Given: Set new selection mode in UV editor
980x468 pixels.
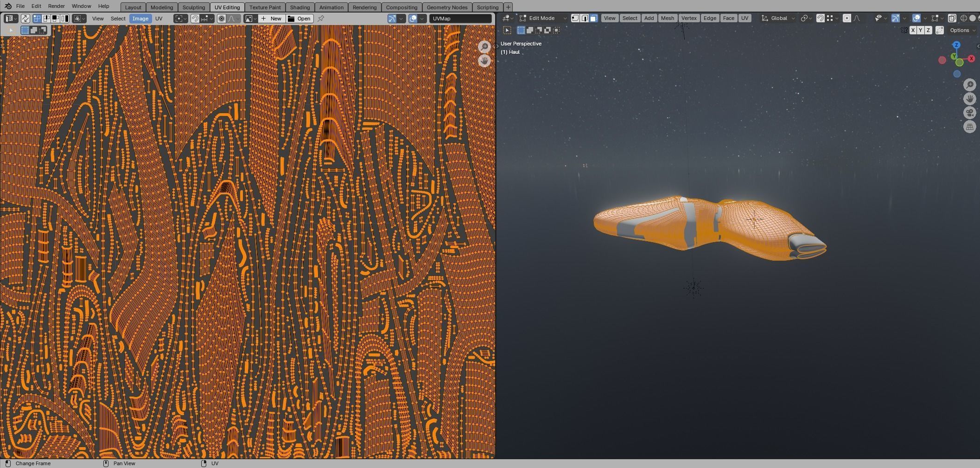Looking at the screenshot, I should tap(25, 30).
